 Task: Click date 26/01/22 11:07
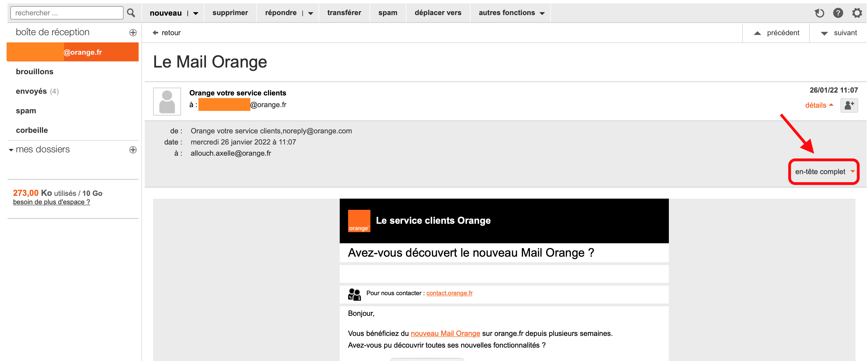tap(834, 90)
